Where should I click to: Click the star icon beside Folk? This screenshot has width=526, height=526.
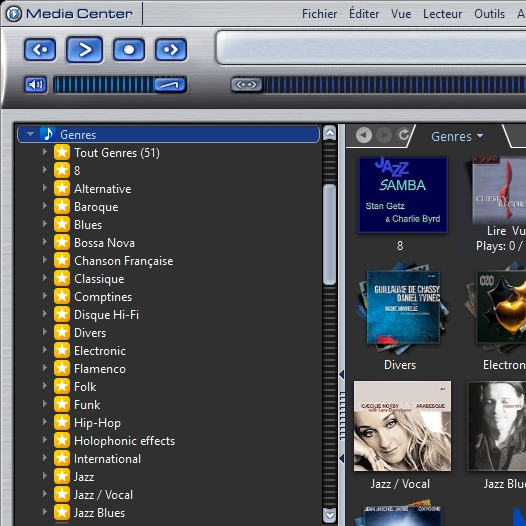pyautogui.click(x=62, y=386)
